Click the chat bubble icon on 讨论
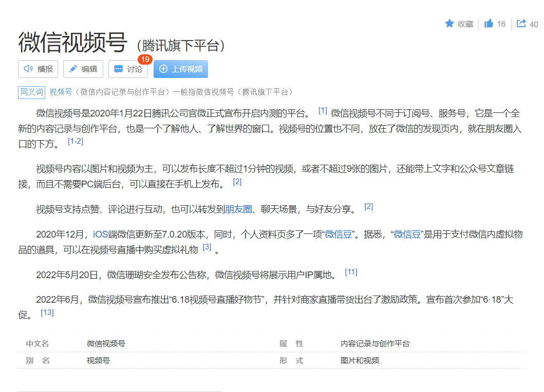 tap(118, 69)
